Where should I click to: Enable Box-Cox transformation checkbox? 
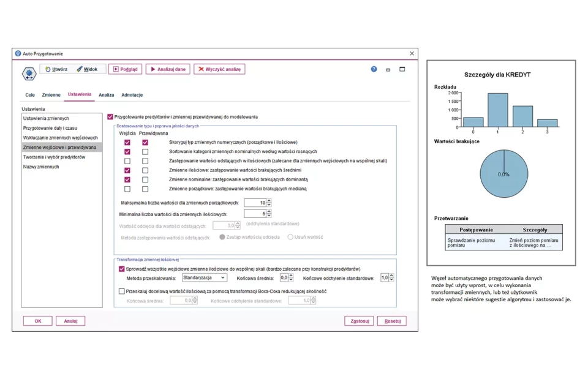121,291
